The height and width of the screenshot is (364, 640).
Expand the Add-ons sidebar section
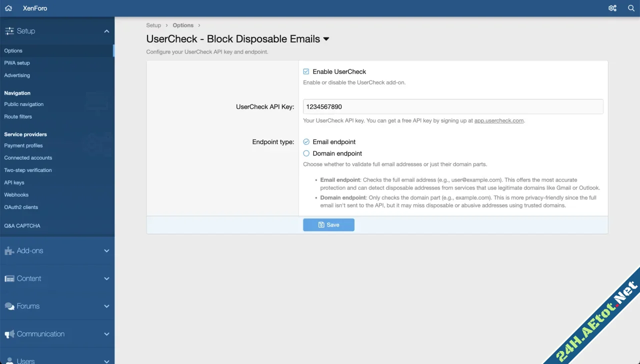coord(106,250)
